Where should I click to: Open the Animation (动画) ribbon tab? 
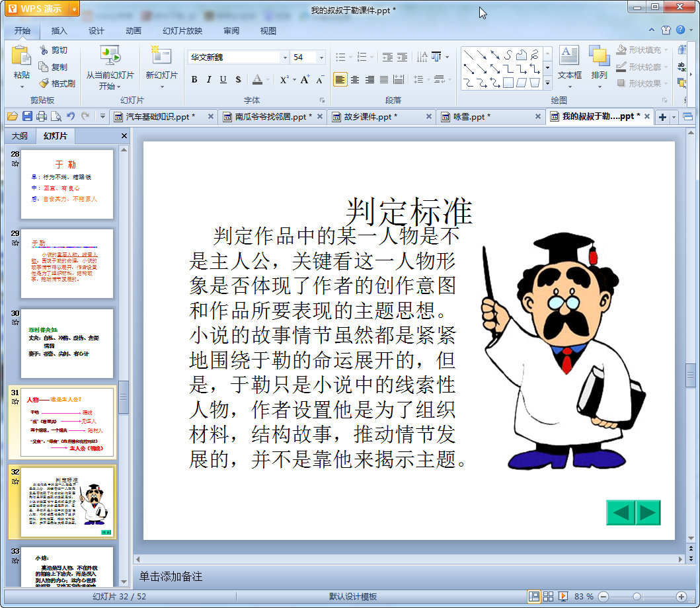(133, 31)
